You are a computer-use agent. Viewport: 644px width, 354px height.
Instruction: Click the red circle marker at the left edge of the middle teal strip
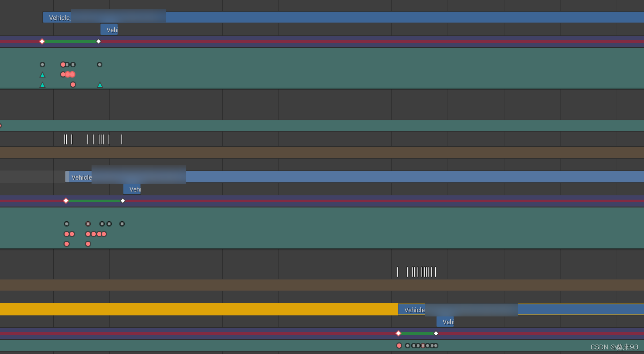click(x=1, y=125)
